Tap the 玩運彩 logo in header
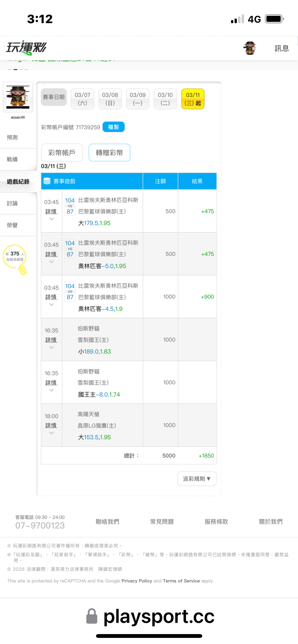The width and height of the screenshot is (298, 644). coord(26,48)
